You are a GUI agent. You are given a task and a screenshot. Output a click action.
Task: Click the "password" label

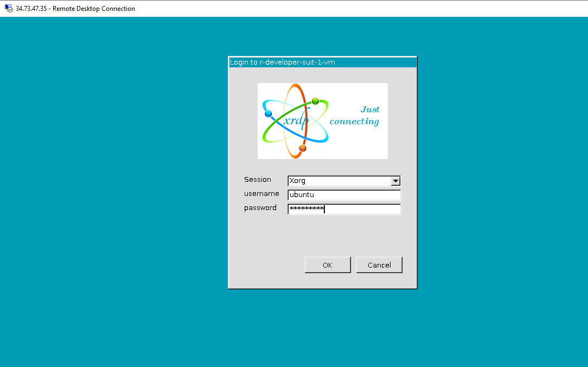[260, 208]
